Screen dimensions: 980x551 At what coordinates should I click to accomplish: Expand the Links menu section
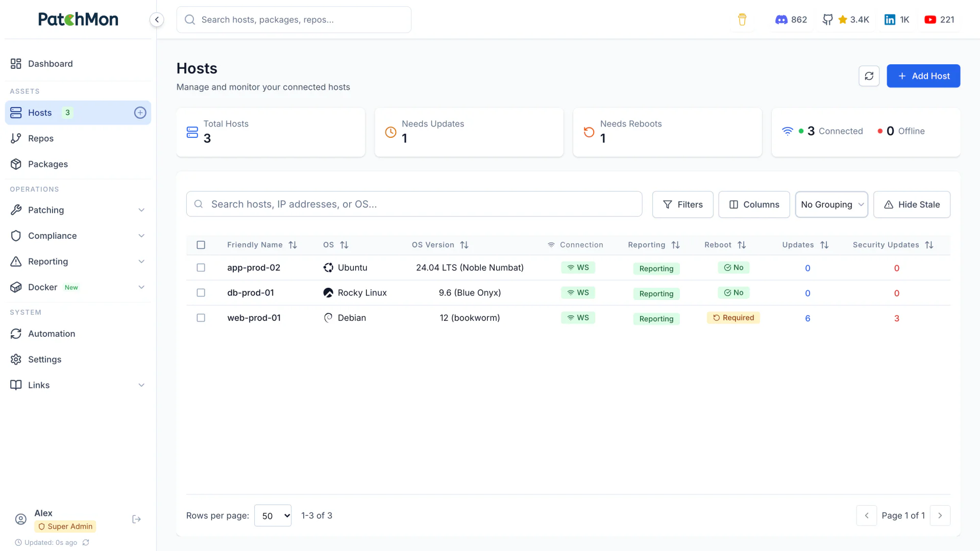pyautogui.click(x=78, y=385)
